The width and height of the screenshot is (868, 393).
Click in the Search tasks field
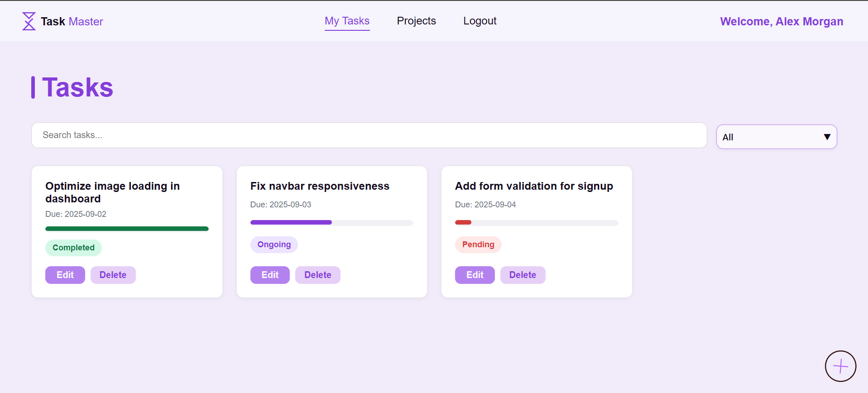(x=369, y=135)
